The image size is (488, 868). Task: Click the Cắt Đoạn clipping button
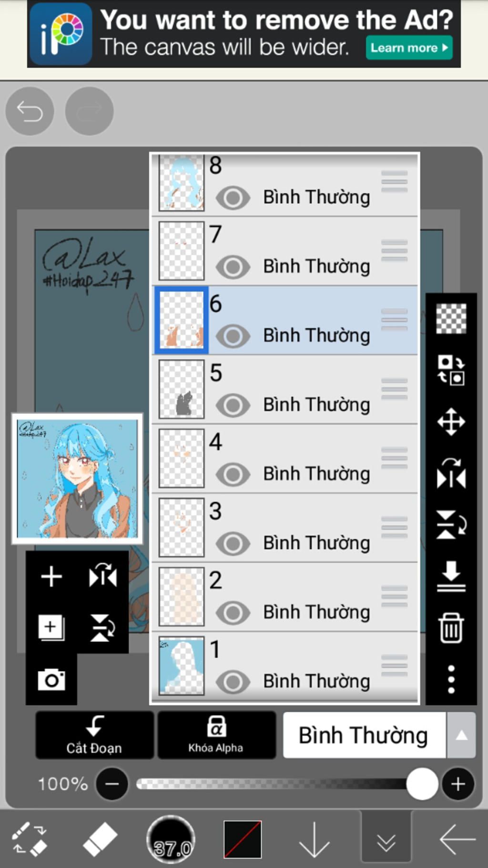[94, 735]
